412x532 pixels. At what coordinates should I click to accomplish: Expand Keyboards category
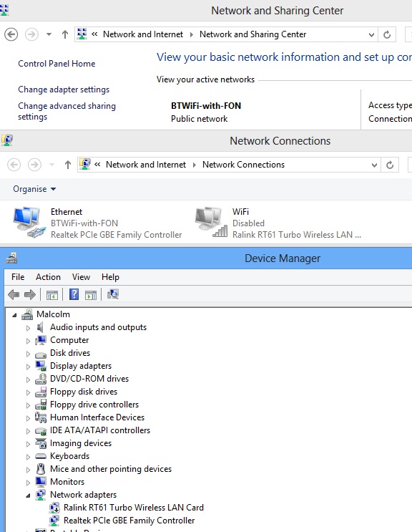tap(28, 457)
